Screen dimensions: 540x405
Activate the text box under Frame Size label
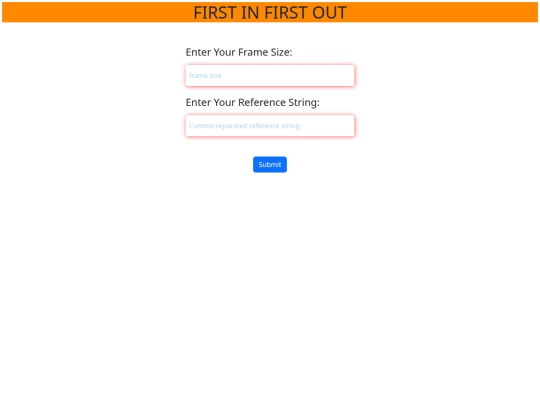[270, 75]
